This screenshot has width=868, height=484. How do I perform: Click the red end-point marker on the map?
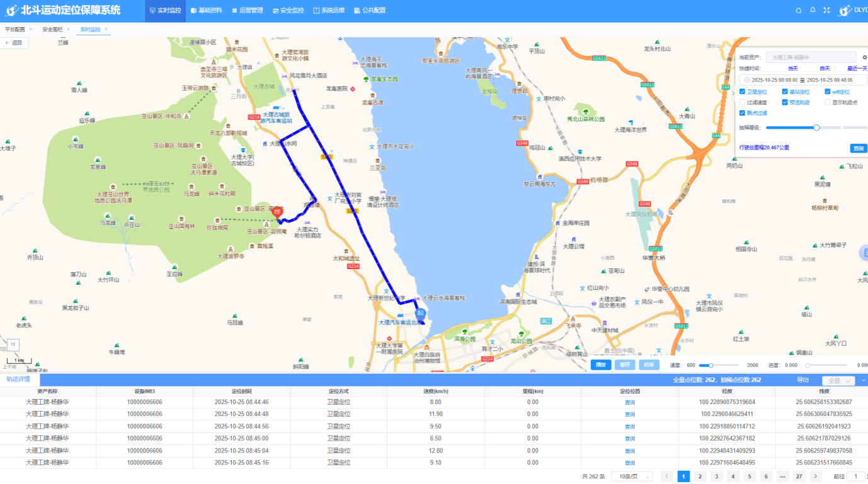coord(277,213)
